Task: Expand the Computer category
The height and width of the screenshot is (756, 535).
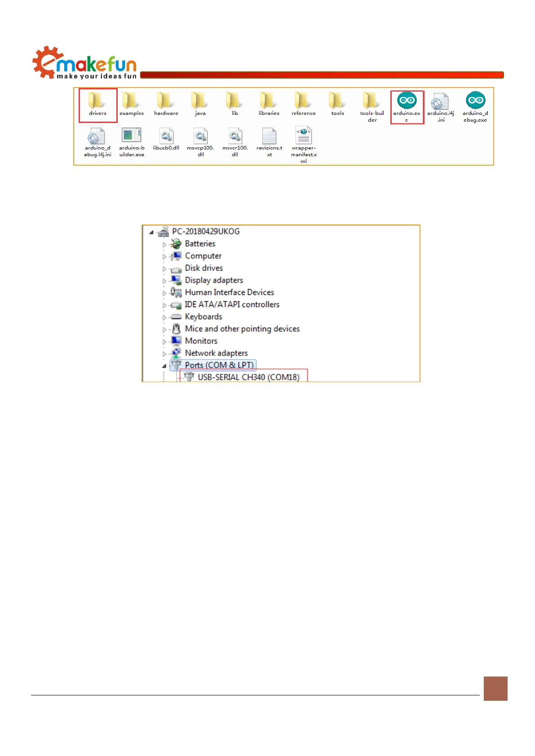Action: point(164,257)
